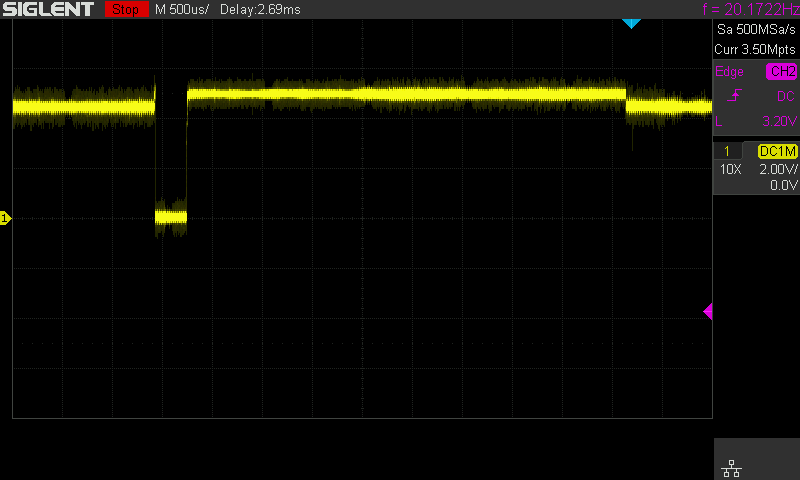Click the magenta DC trigger coupling label
This screenshot has height=480, width=800.
(x=785, y=97)
